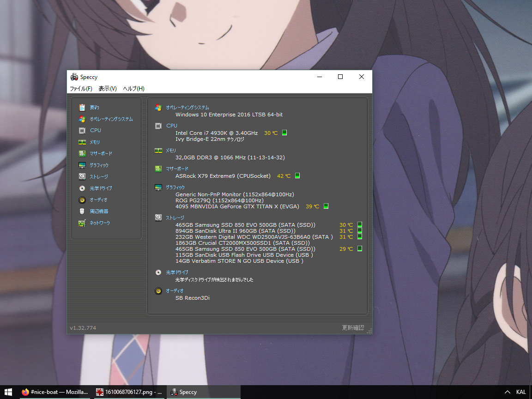This screenshot has height=399, width=532.
Task: Open Windows Start menu
Action: [8, 392]
